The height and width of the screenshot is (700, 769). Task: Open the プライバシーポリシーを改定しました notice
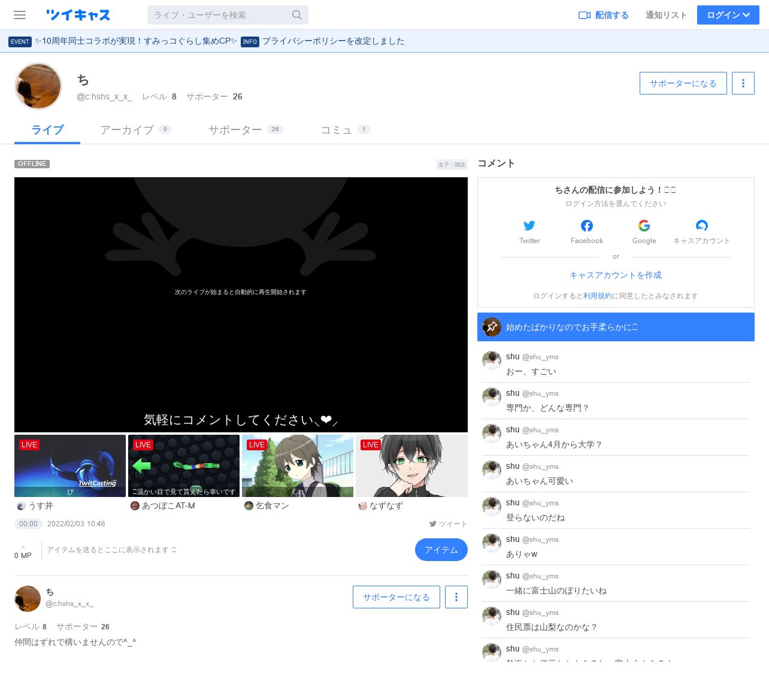334,41
